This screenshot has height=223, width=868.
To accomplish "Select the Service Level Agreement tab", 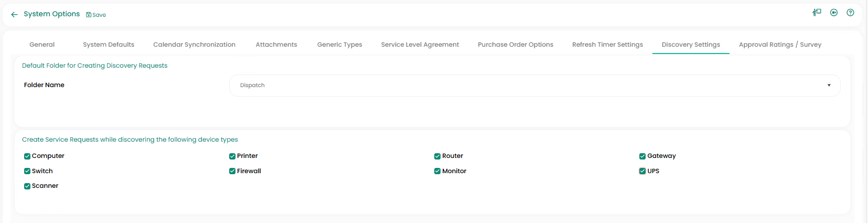I will [x=420, y=45].
